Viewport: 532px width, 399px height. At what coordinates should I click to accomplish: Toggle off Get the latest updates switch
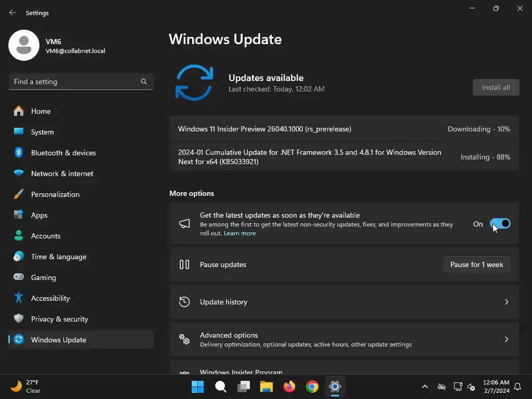pyautogui.click(x=500, y=223)
